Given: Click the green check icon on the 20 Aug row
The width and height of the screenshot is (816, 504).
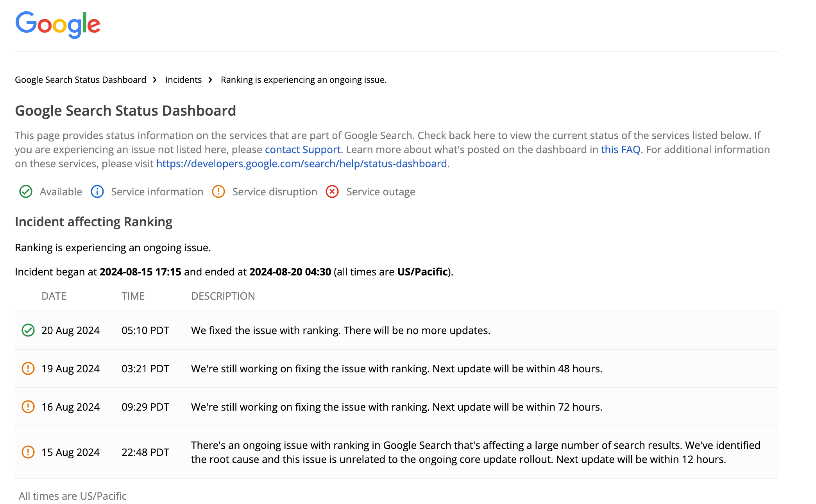Looking at the screenshot, I should 28,330.
